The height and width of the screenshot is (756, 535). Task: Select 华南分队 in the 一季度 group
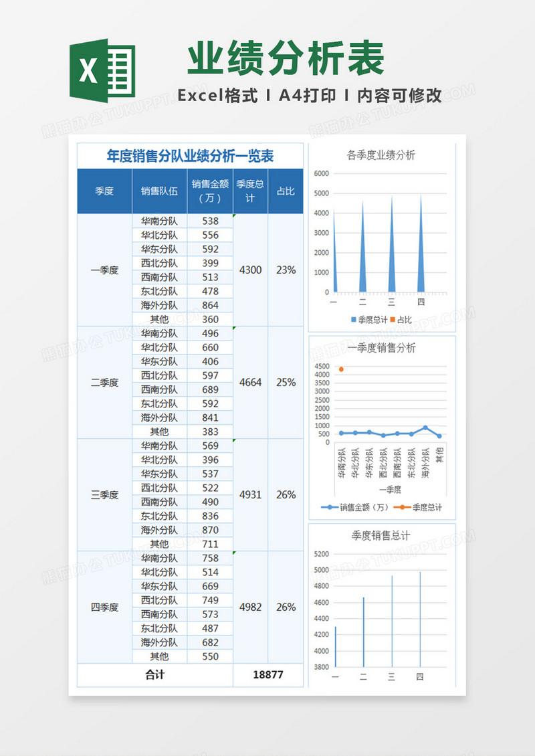coord(160,221)
